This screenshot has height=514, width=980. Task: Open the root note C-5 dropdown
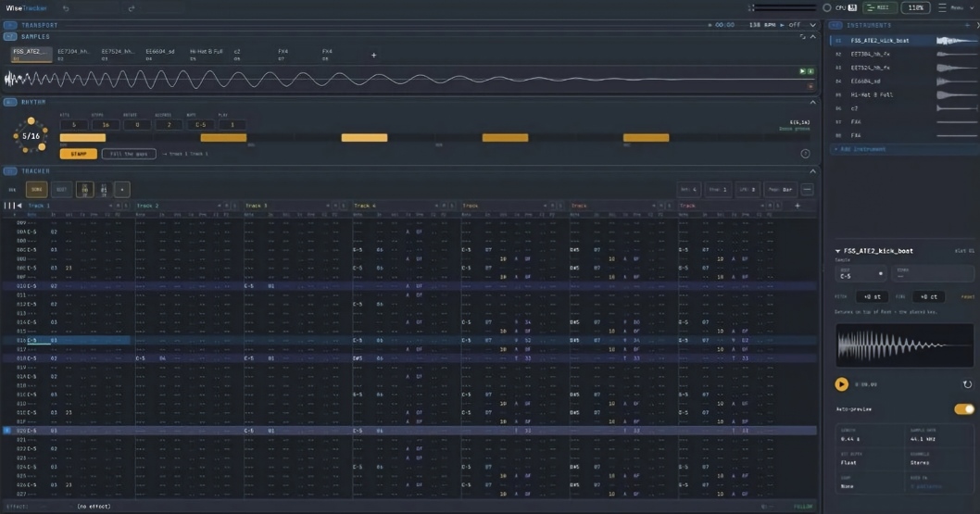coord(861,273)
